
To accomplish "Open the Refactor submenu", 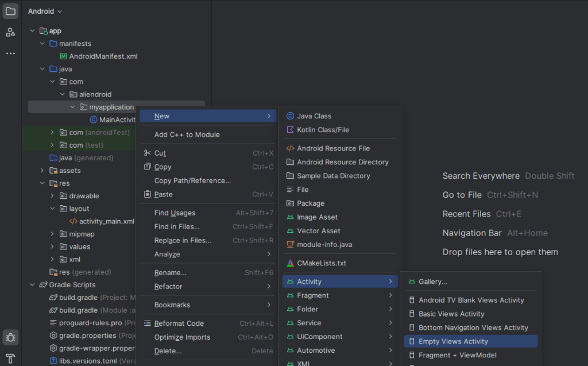I will 208,286.
